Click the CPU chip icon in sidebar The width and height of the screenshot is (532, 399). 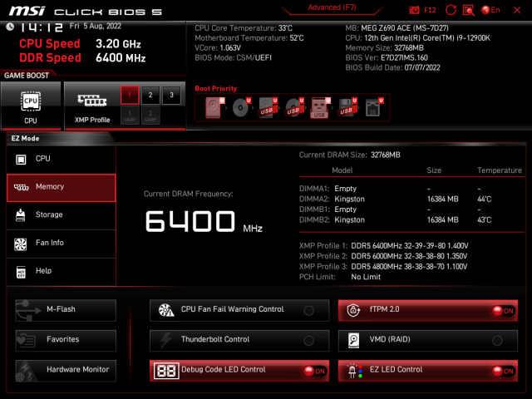(x=21, y=159)
